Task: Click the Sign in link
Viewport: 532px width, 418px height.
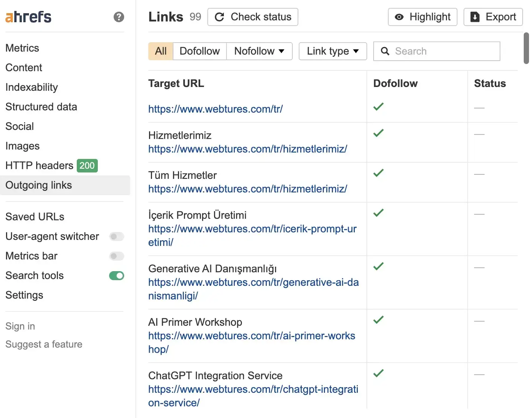Action: pos(20,326)
